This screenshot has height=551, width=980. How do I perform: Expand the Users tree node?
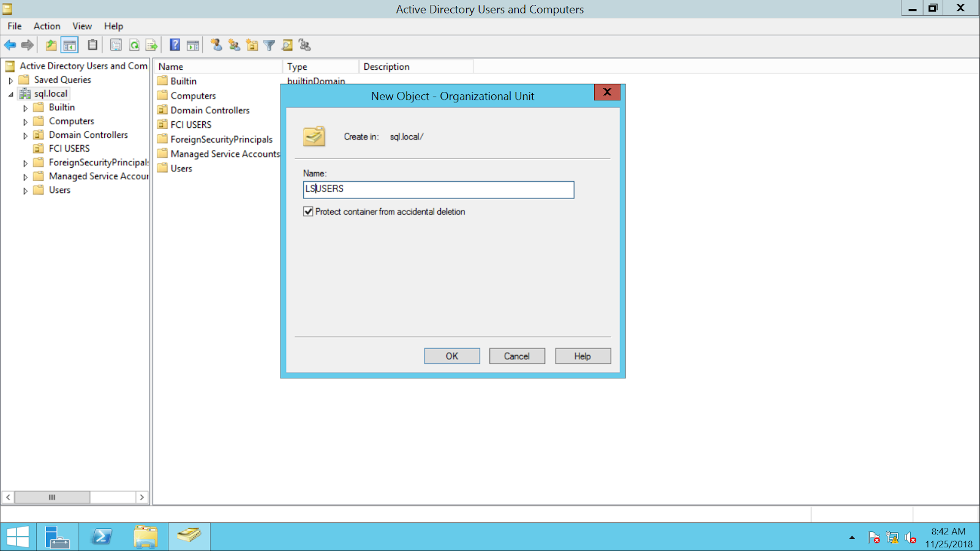coord(24,190)
